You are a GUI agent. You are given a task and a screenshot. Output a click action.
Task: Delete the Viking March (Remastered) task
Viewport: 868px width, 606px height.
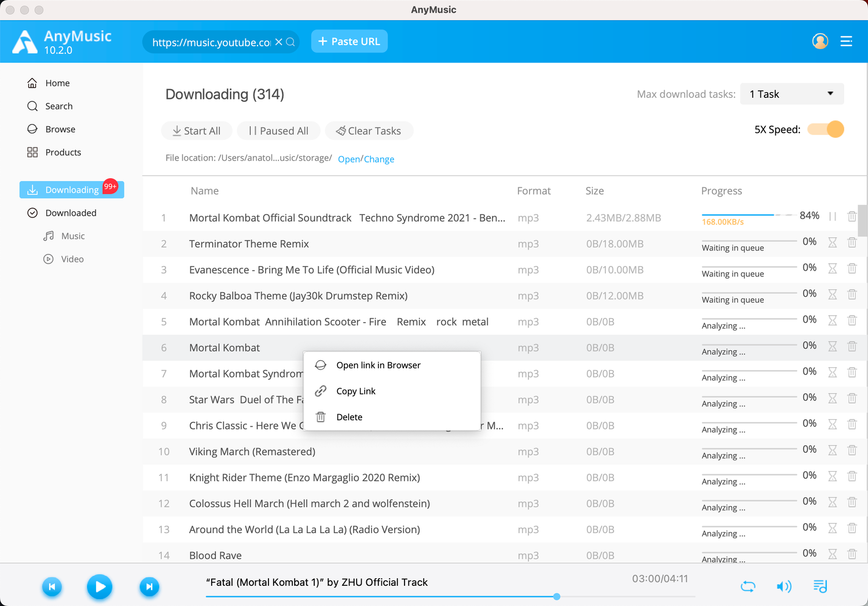[852, 450]
